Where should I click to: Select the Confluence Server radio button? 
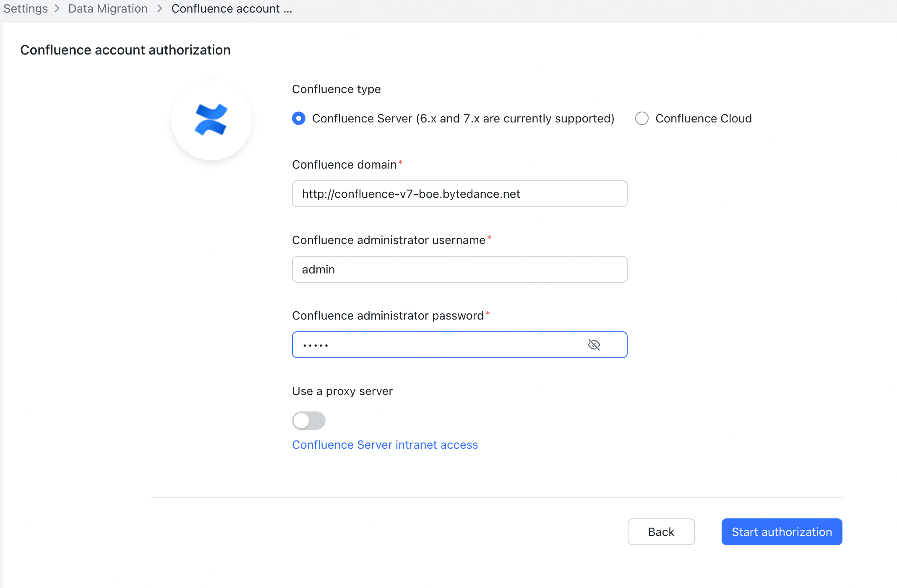(x=298, y=118)
